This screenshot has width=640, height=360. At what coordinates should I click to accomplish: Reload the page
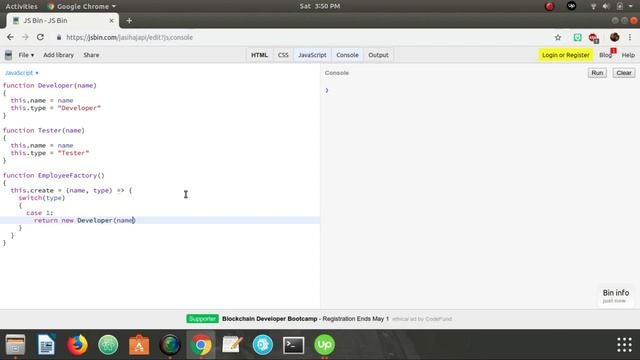(40, 37)
